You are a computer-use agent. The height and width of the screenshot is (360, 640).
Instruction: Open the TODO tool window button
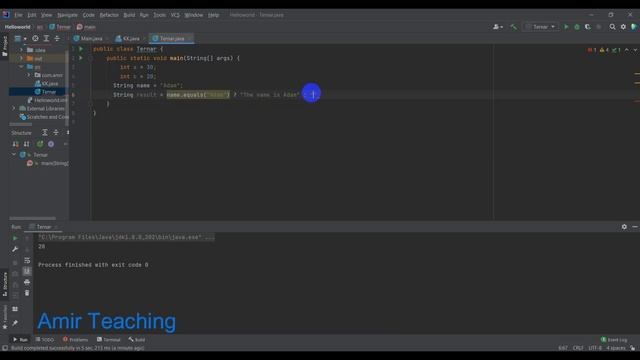click(45, 340)
